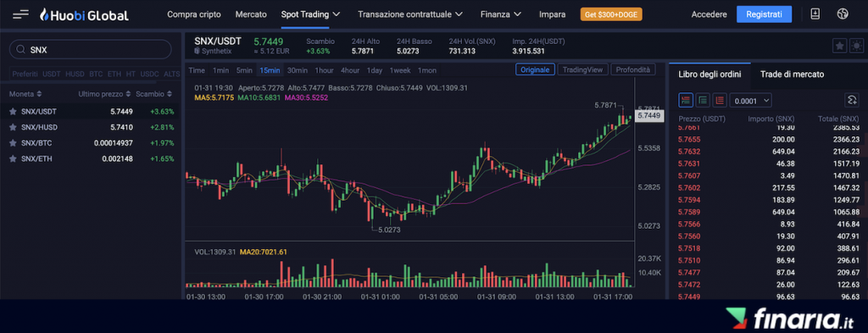Click the SNX search input field

click(90, 50)
